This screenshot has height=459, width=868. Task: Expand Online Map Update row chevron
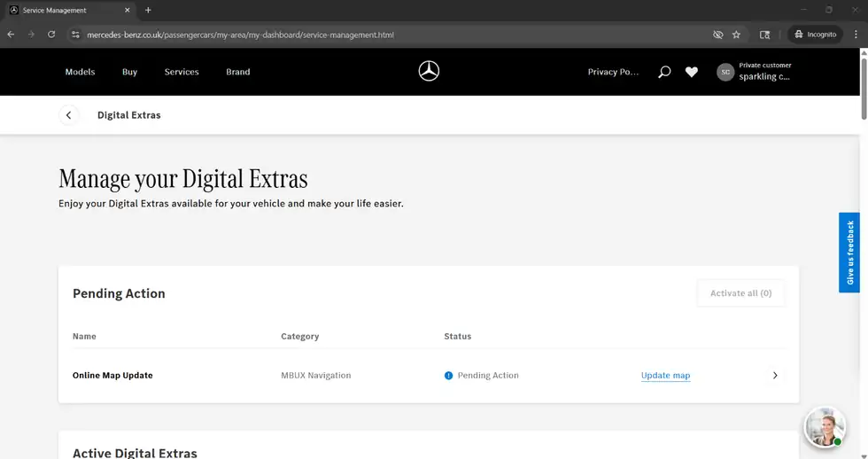pos(775,376)
